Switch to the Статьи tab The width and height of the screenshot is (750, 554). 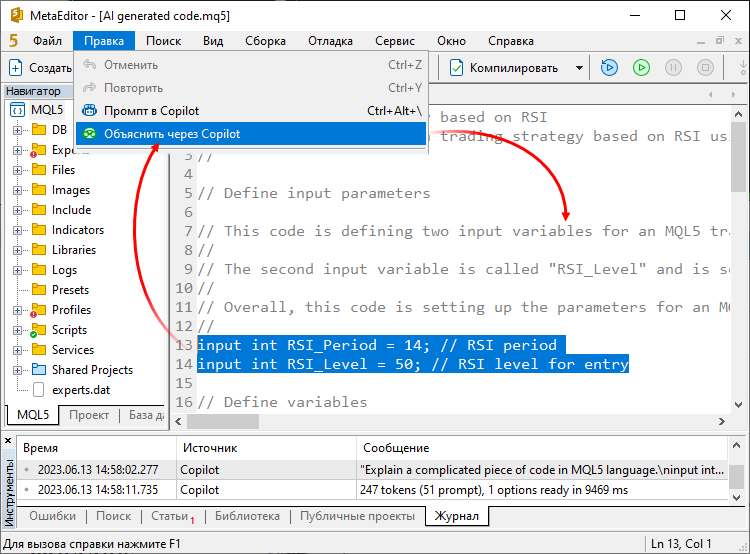pyautogui.click(x=172, y=516)
